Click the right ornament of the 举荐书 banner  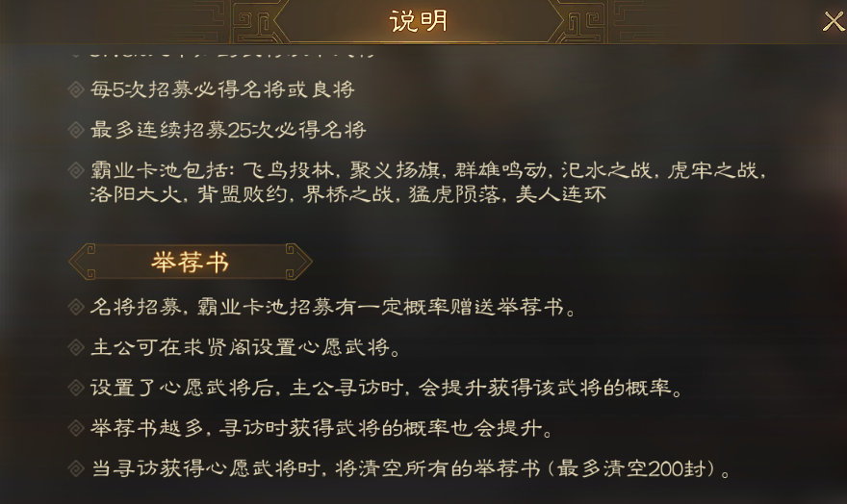(297, 262)
